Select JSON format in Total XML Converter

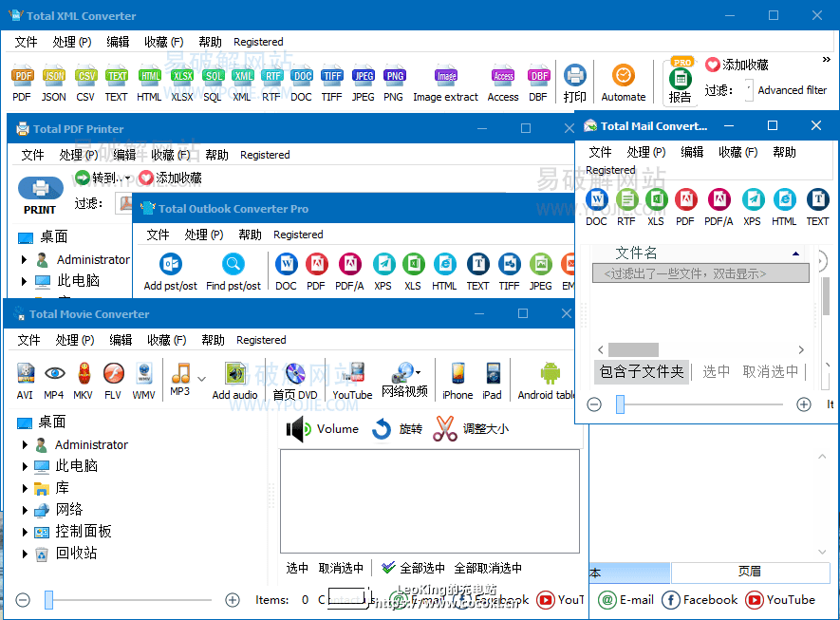coord(53,84)
